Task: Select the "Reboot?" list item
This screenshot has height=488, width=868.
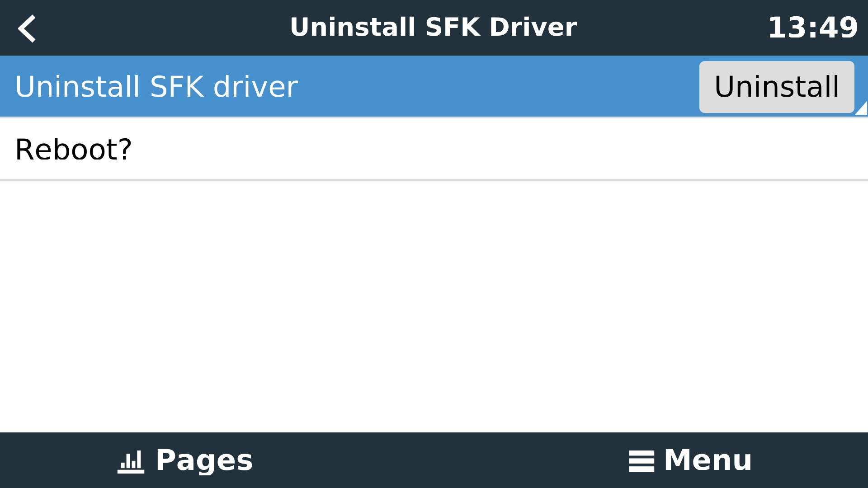Action: point(74,150)
